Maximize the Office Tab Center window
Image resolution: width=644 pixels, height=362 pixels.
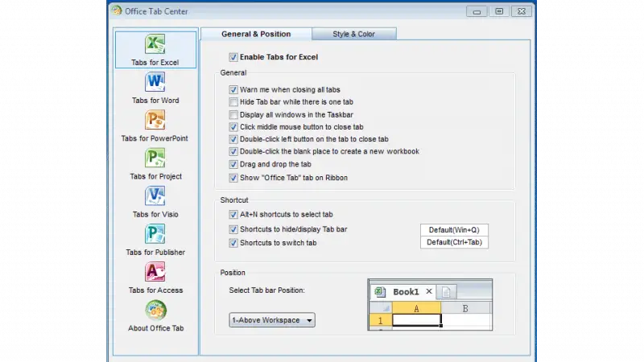[x=499, y=11]
